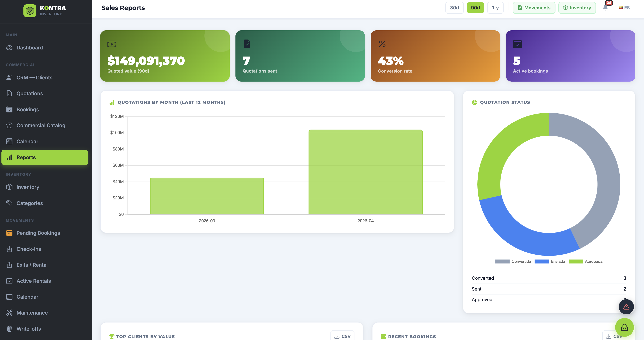Image resolution: width=644 pixels, height=340 pixels.
Task: Open the Reports menu item
Action: (x=45, y=157)
